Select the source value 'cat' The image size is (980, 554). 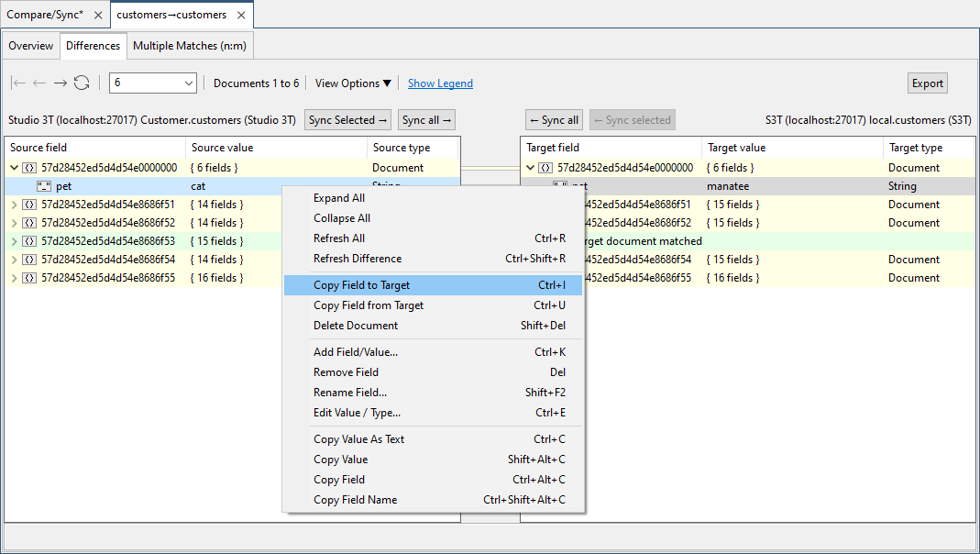198,186
